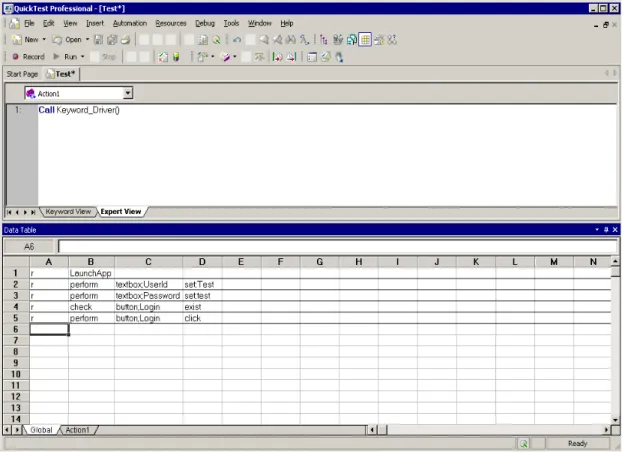The width and height of the screenshot is (622, 452).
Task: Open the Insert menu
Action: (95, 23)
